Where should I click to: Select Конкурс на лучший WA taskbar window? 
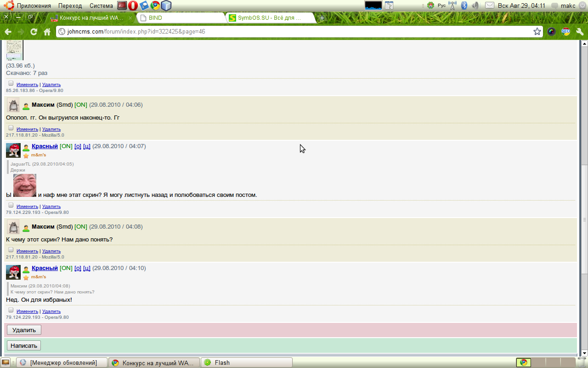[154, 362]
